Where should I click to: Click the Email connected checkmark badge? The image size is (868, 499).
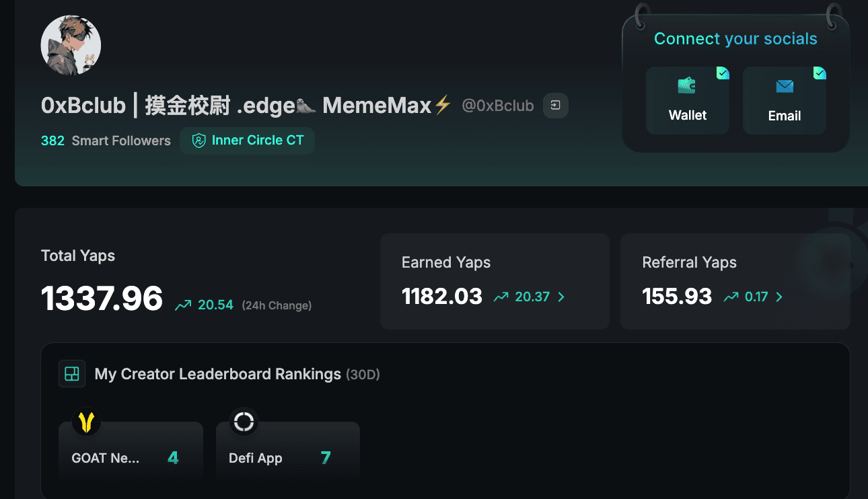[x=819, y=73]
